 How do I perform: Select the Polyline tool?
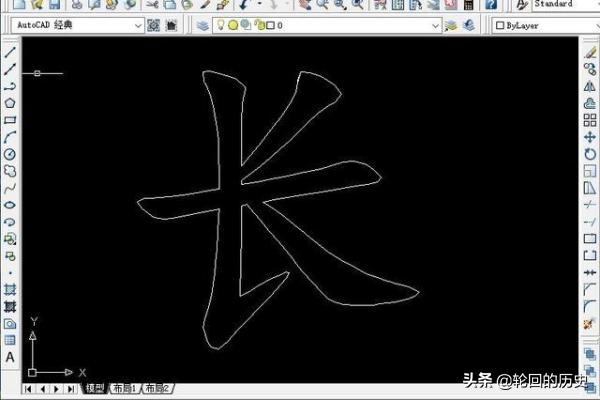click(10, 86)
